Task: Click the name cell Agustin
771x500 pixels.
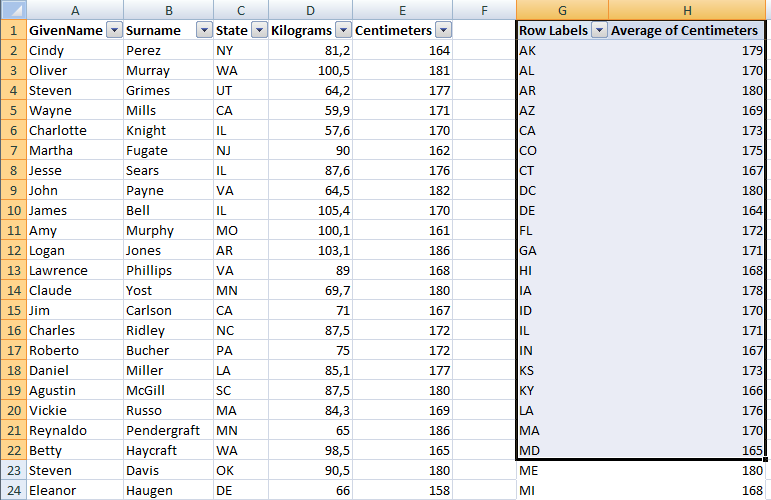Action: tap(75, 390)
